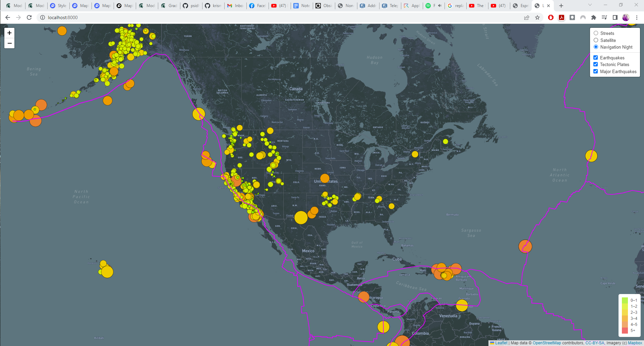Switch to the Spotify tab playing audio
The height and width of the screenshot is (346, 644).
click(x=434, y=6)
